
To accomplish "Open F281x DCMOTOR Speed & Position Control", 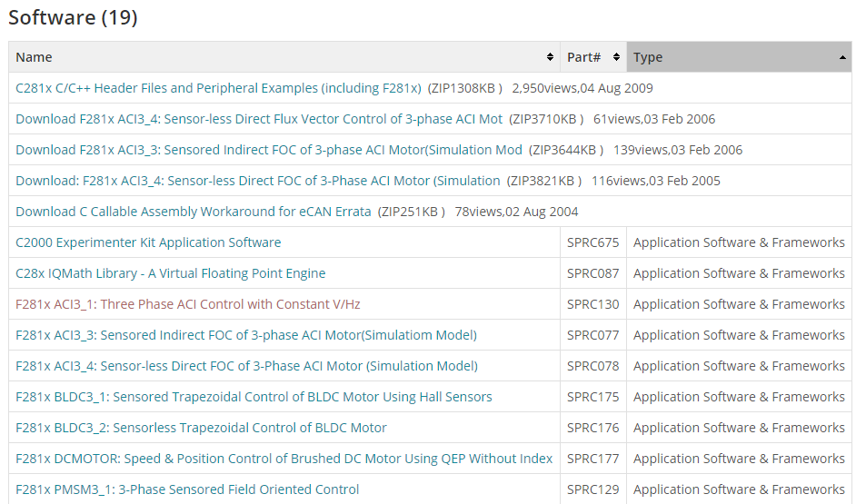I will pos(284,459).
